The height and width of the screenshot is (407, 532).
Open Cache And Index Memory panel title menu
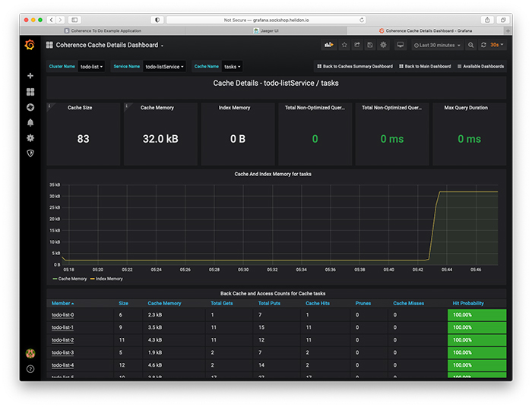click(273, 174)
